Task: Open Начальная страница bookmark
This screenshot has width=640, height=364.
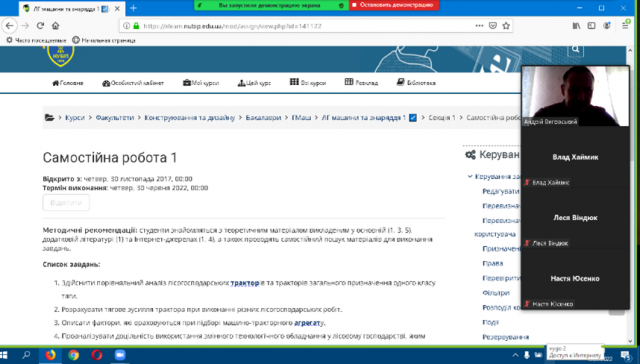Action: 104,40
